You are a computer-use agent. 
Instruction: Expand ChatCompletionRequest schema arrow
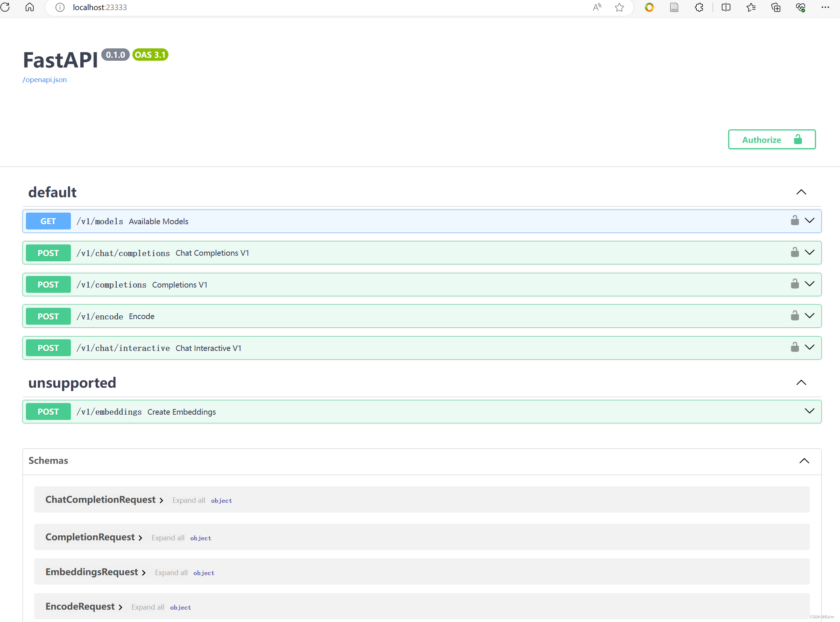pyautogui.click(x=161, y=501)
